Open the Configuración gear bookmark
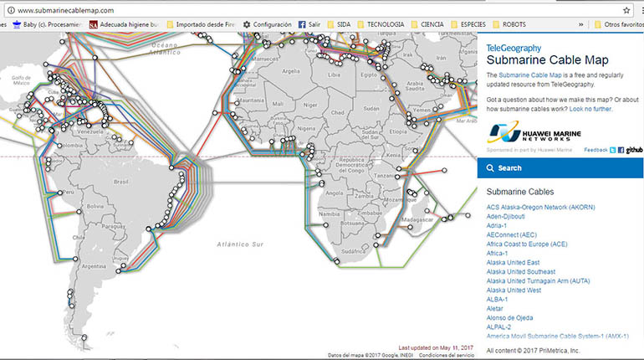The width and height of the screenshot is (644, 360). (267, 24)
